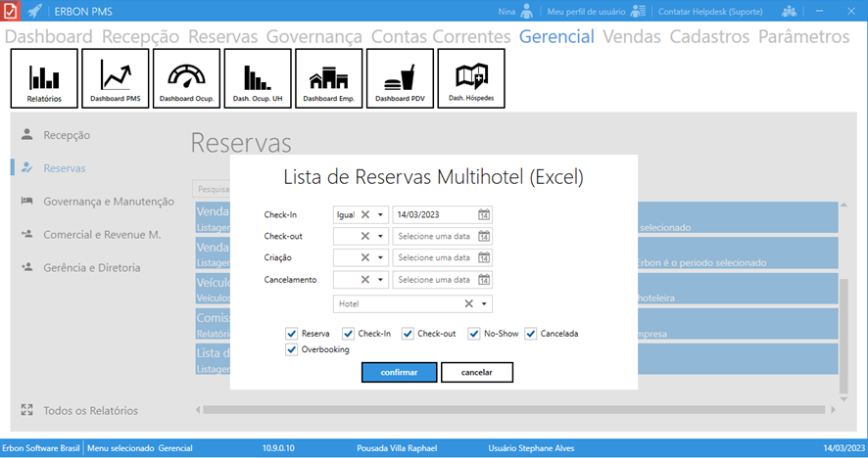
Task: Go to the Contas Correntes tab
Action: point(441,36)
